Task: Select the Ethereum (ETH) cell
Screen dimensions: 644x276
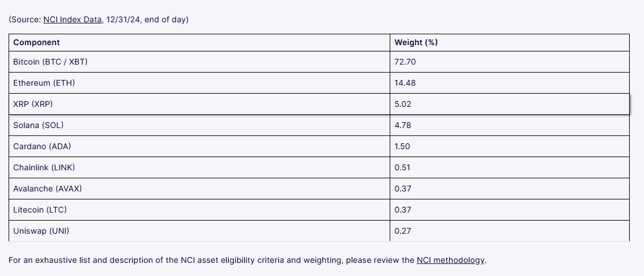Action: 44,83
